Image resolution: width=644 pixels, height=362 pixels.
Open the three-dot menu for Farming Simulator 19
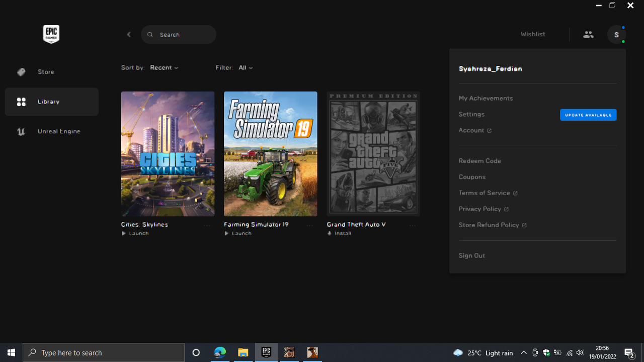click(x=310, y=226)
